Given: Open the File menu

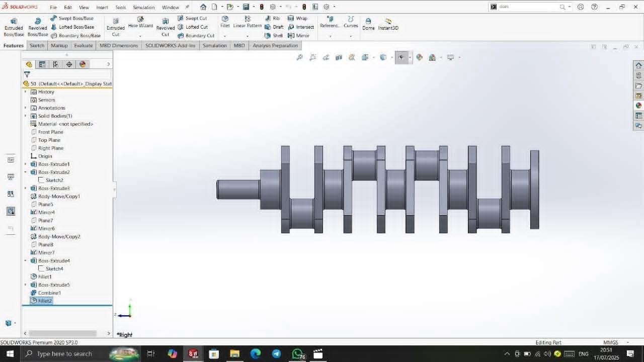Looking at the screenshot, I should coord(53,8).
